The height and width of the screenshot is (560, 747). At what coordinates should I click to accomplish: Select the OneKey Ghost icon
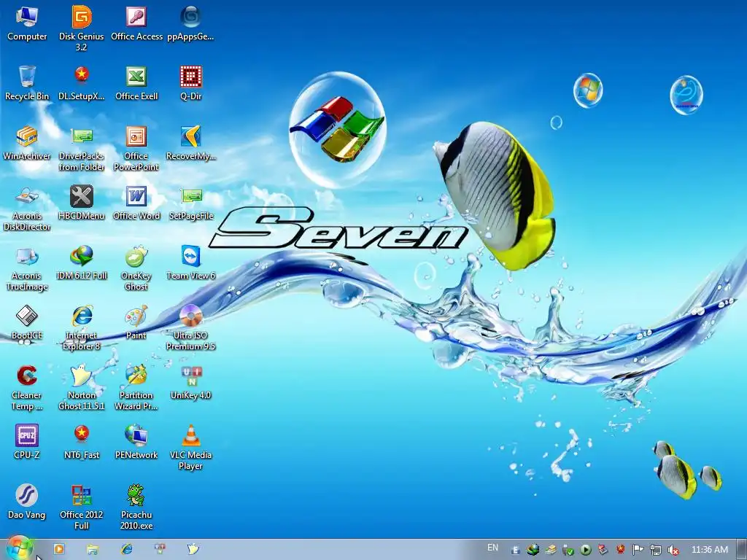click(136, 268)
